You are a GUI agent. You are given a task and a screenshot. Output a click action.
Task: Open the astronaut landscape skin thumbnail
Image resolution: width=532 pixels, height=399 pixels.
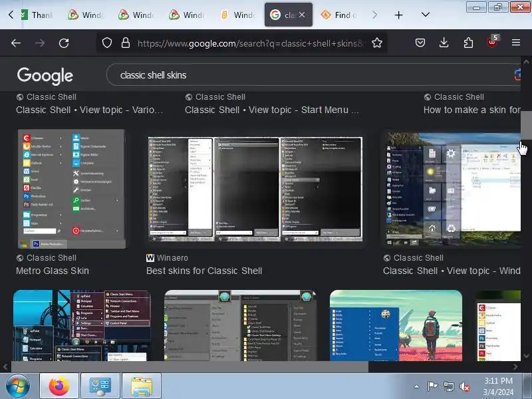point(396,325)
